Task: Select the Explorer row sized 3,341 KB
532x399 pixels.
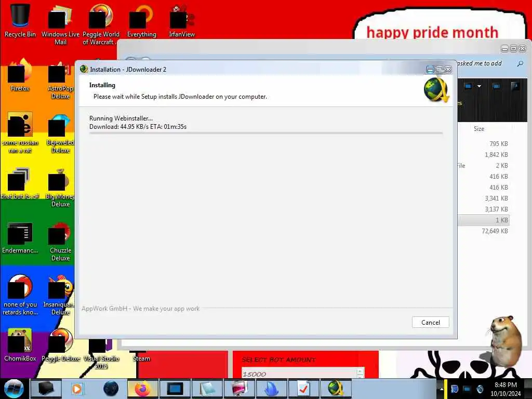Action: point(484,198)
